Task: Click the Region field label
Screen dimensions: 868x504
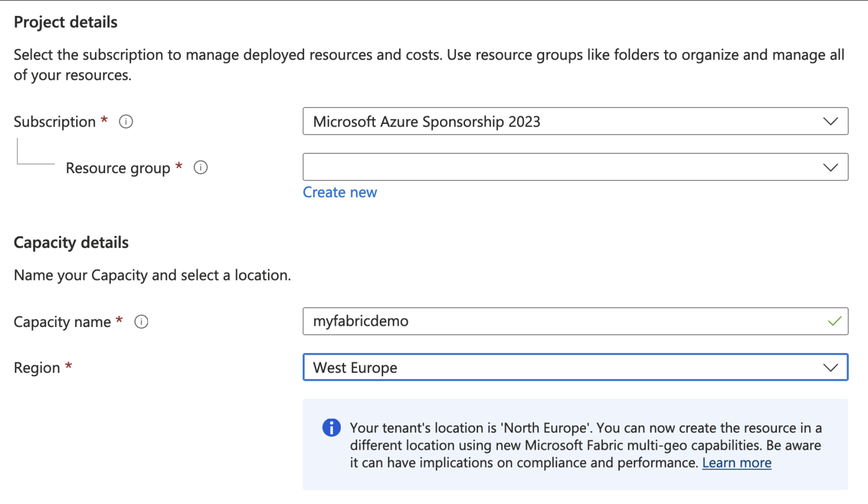Action: coord(37,368)
